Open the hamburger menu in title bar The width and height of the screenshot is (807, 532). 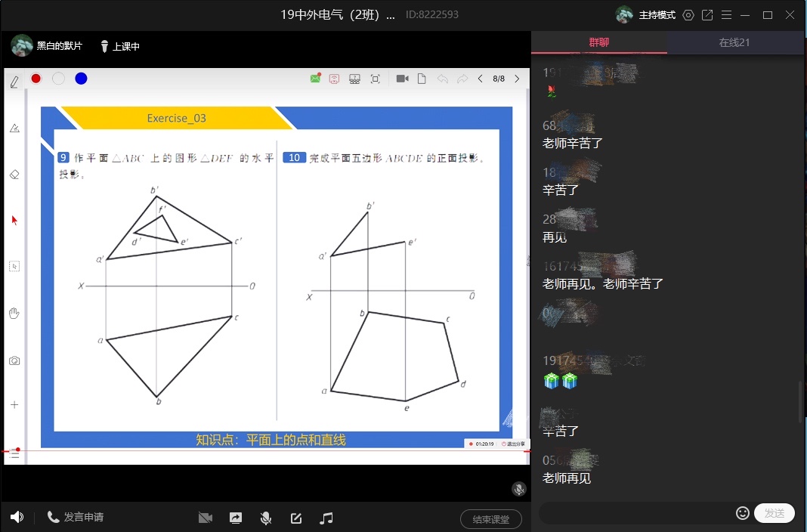tap(726, 15)
